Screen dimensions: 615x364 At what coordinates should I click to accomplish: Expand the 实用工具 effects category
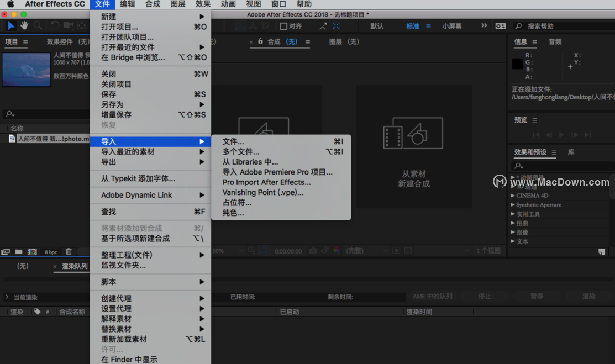[x=513, y=214]
